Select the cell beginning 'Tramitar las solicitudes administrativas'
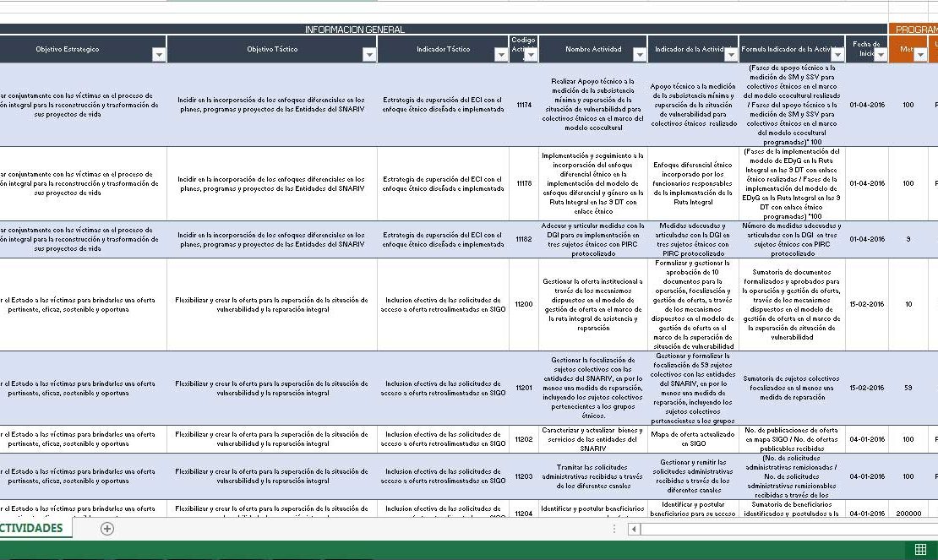Image resolution: width=938 pixels, height=560 pixels. 593,476
